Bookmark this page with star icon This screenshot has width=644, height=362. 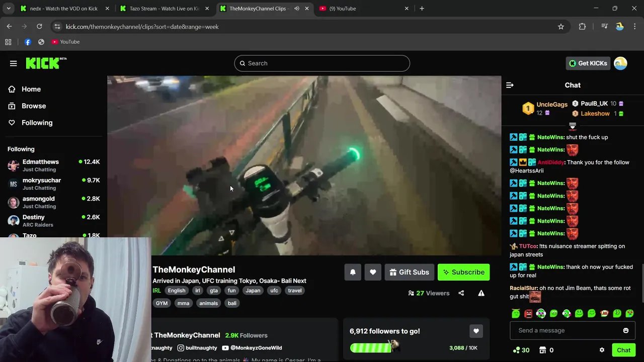click(561, 27)
